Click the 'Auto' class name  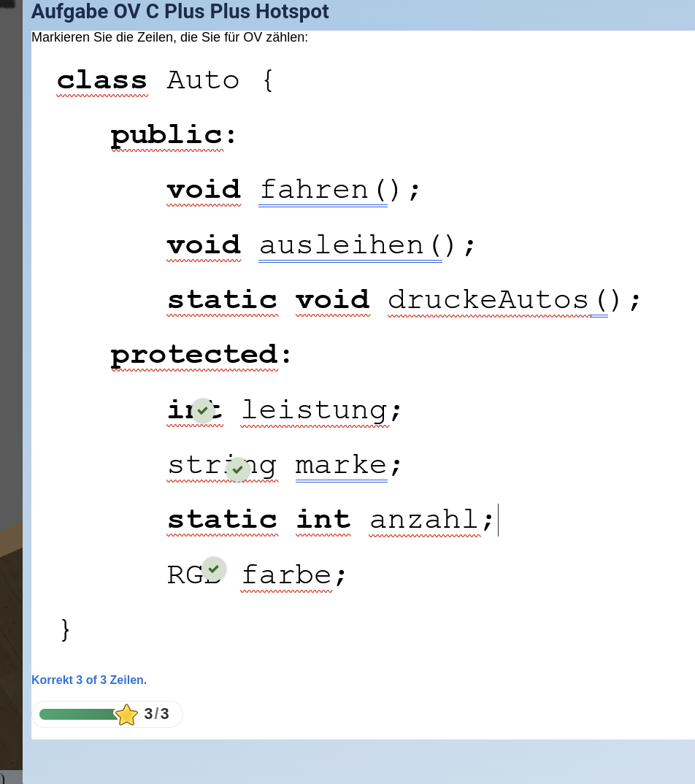pyautogui.click(x=203, y=80)
